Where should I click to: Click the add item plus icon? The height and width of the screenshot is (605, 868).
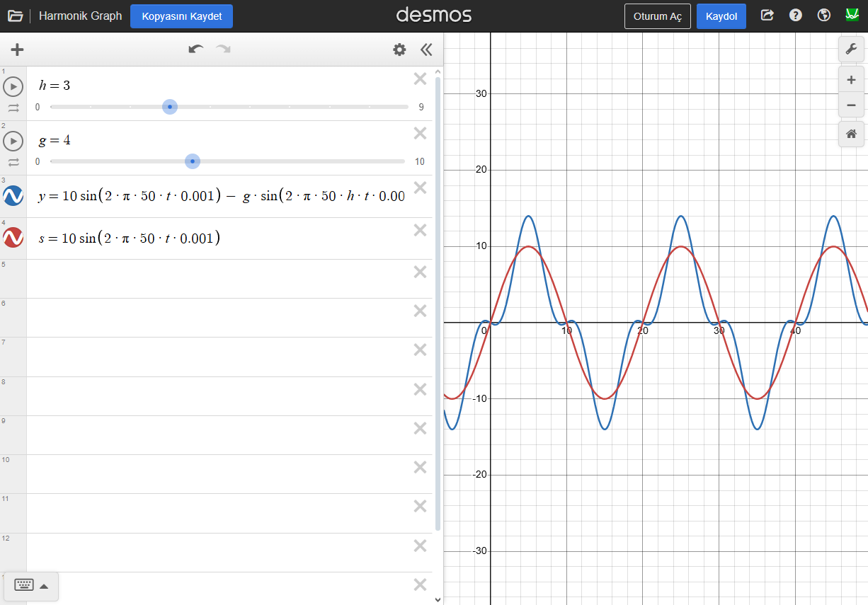click(18, 50)
